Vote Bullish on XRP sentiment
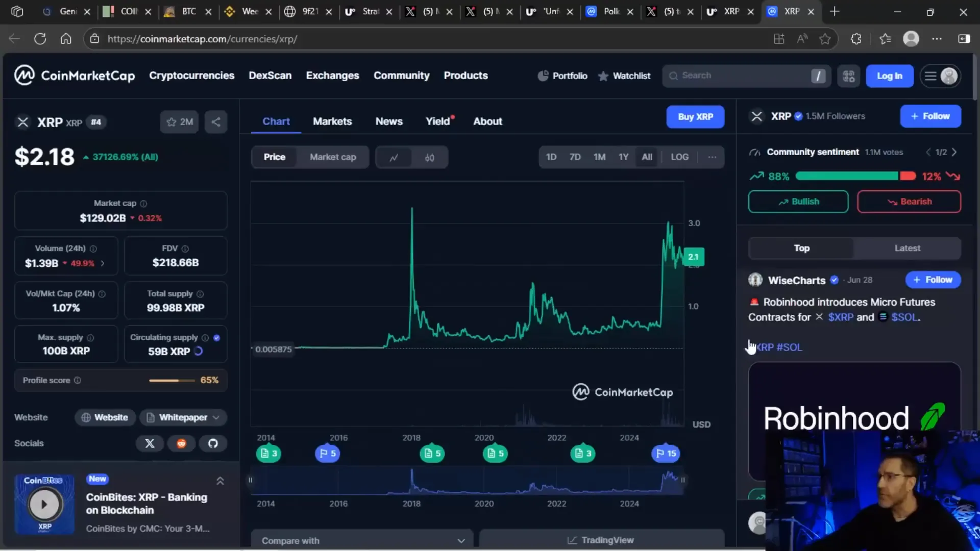Image resolution: width=980 pixels, height=551 pixels. 798,202
